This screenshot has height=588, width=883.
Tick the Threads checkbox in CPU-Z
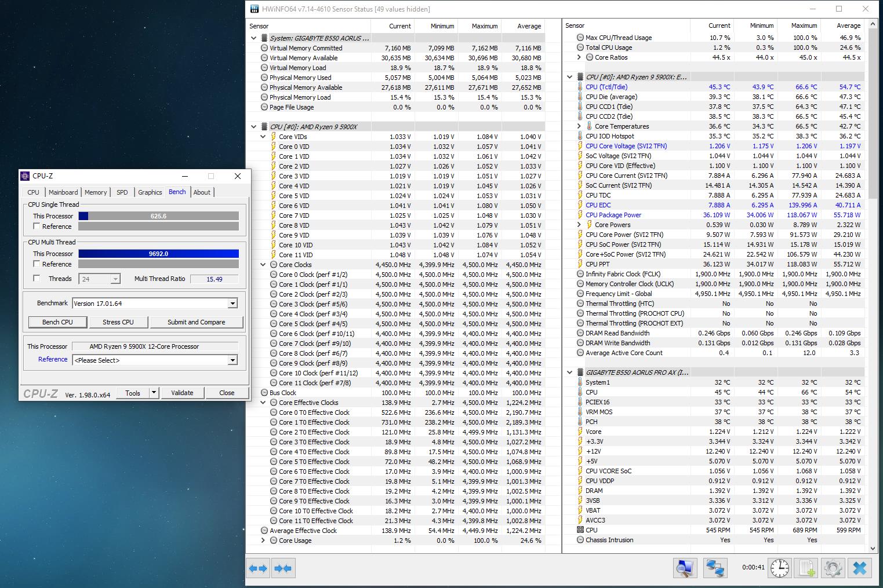coord(37,279)
